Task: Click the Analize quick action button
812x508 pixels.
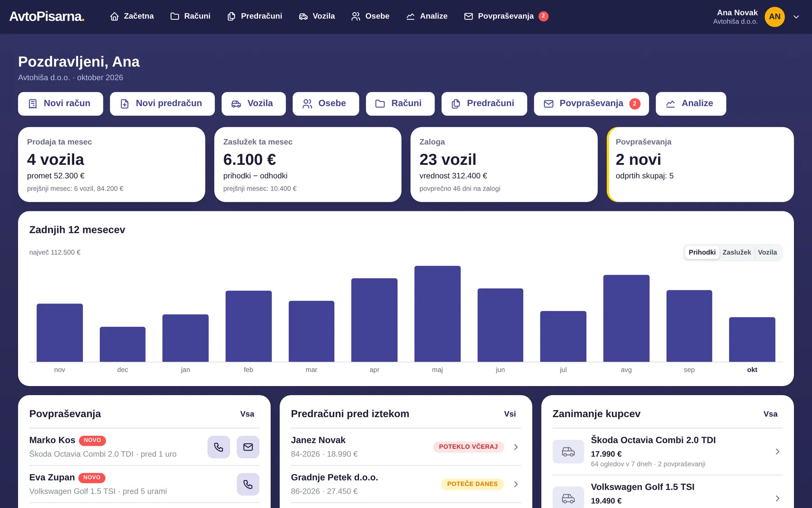Action: [691, 104]
